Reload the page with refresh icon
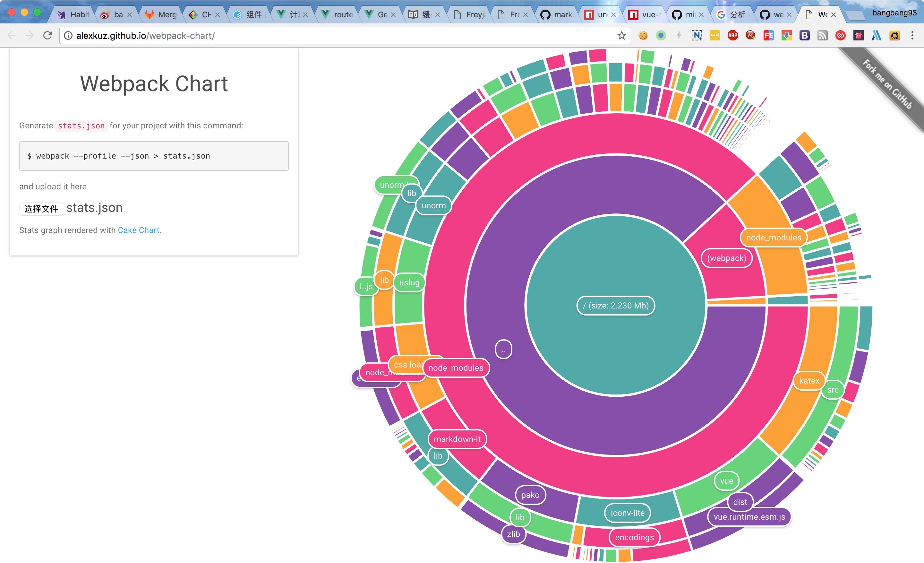Image resolution: width=924 pixels, height=563 pixels. pyautogui.click(x=47, y=36)
